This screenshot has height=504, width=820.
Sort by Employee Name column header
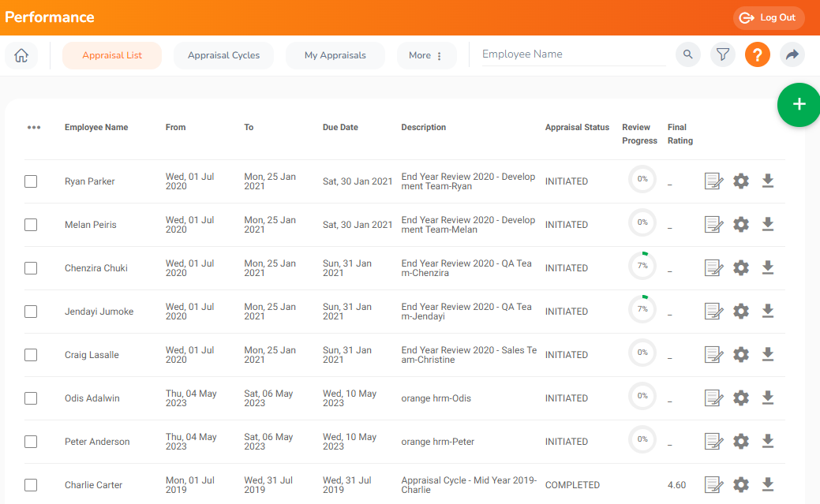coord(96,128)
